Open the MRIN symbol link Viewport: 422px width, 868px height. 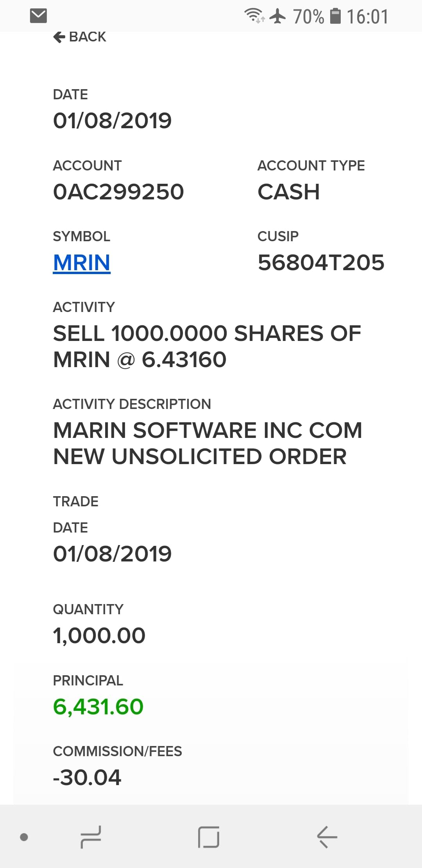point(82,262)
